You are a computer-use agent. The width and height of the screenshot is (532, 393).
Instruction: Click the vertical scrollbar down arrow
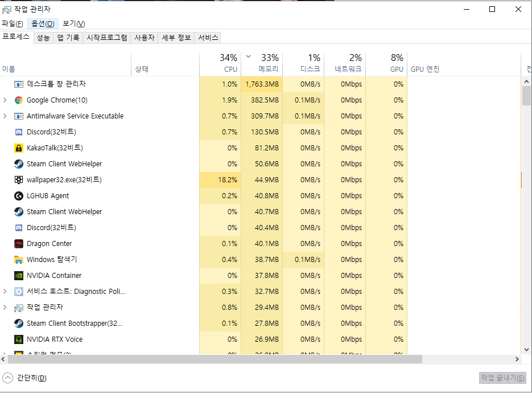(x=526, y=350)
